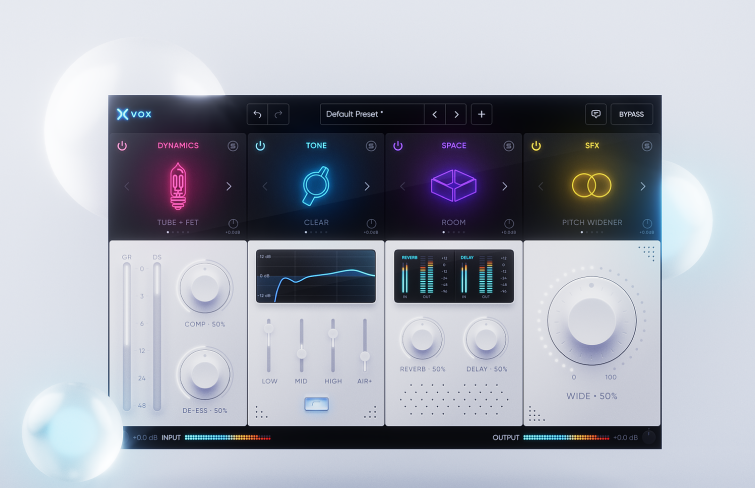Toggle the Dynamics module power button

coord(123,146)
